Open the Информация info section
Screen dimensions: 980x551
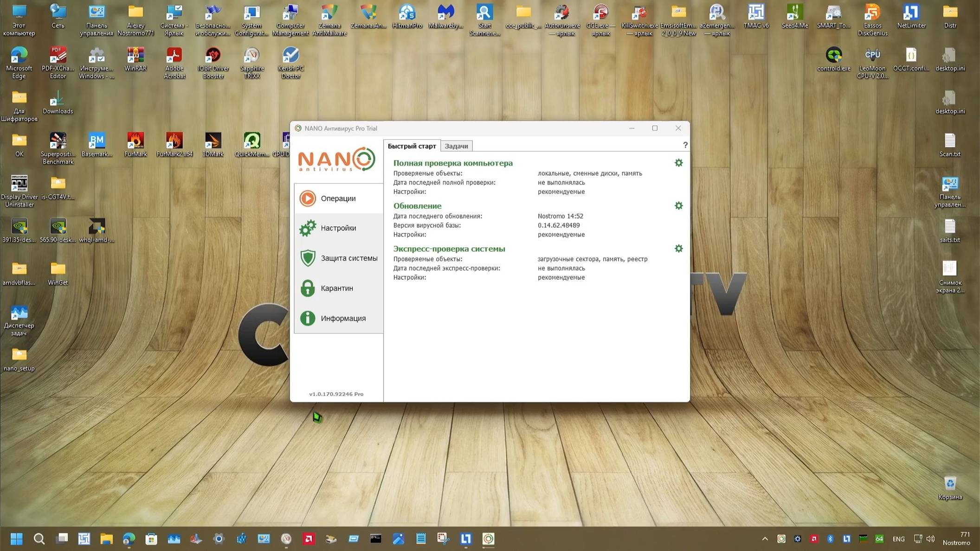[x=342, y=318]
